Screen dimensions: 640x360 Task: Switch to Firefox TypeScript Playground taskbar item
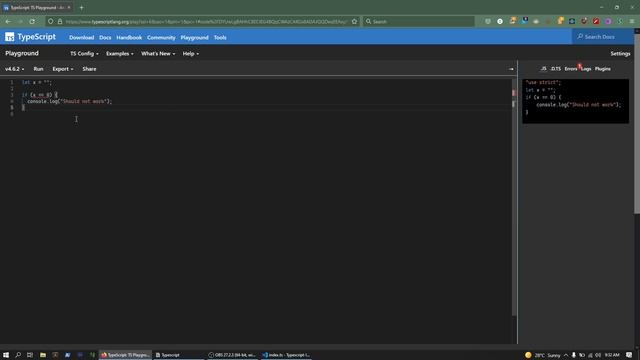point(126,355)
